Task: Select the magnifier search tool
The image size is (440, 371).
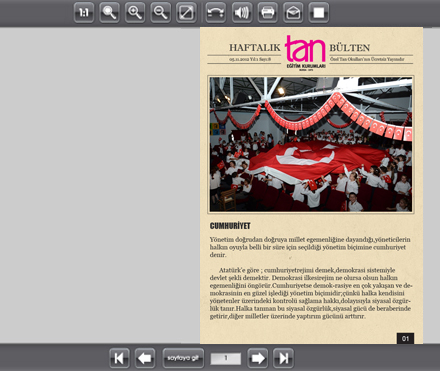Action: 109,13
